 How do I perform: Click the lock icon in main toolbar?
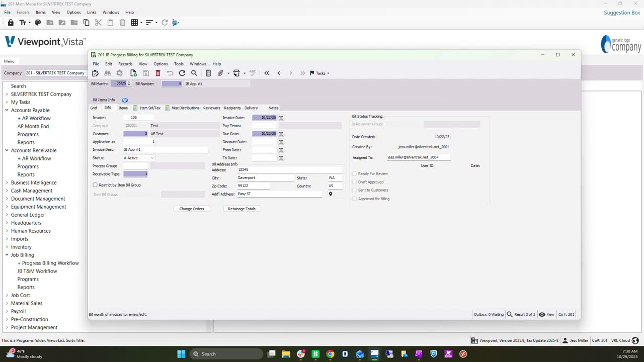coord(11,23)
